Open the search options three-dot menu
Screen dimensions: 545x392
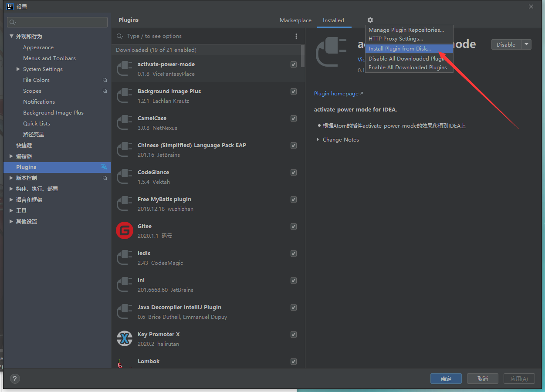(x=296, y=36)
